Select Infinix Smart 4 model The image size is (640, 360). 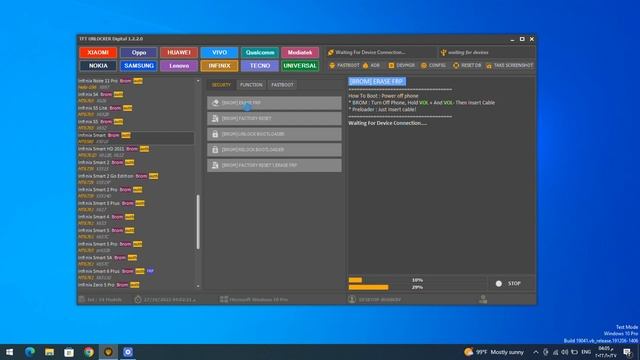coord(136,220)
